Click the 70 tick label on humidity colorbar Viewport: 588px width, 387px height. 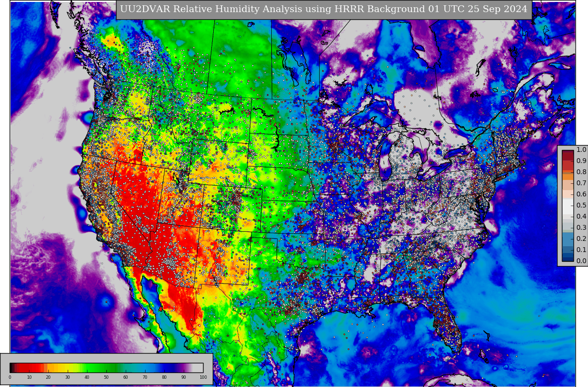(145, 377)
